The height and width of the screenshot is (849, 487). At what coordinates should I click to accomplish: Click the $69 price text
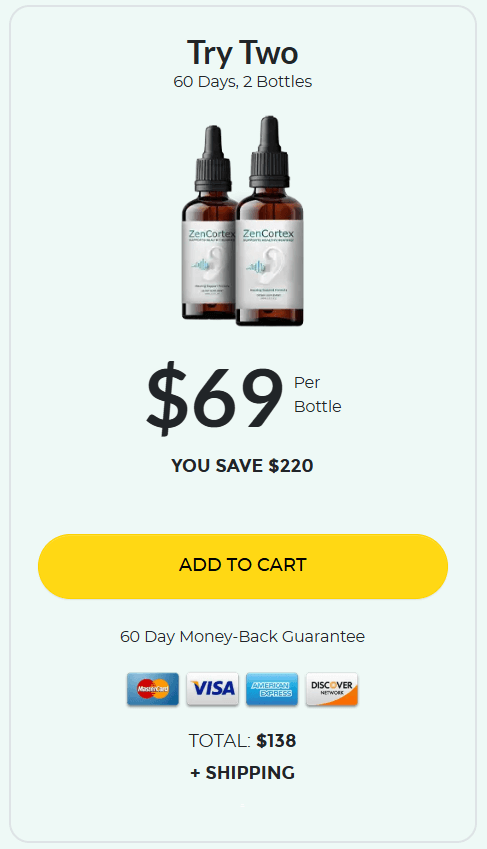click(x=215, y=400)
